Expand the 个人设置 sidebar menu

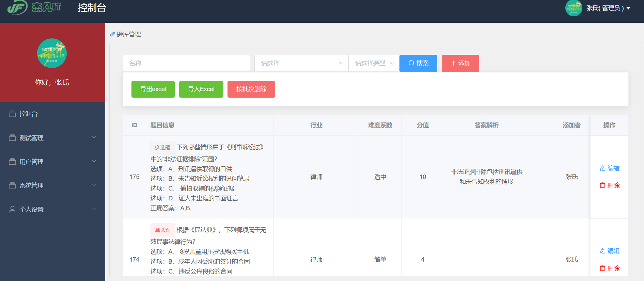tap(52, 209)
